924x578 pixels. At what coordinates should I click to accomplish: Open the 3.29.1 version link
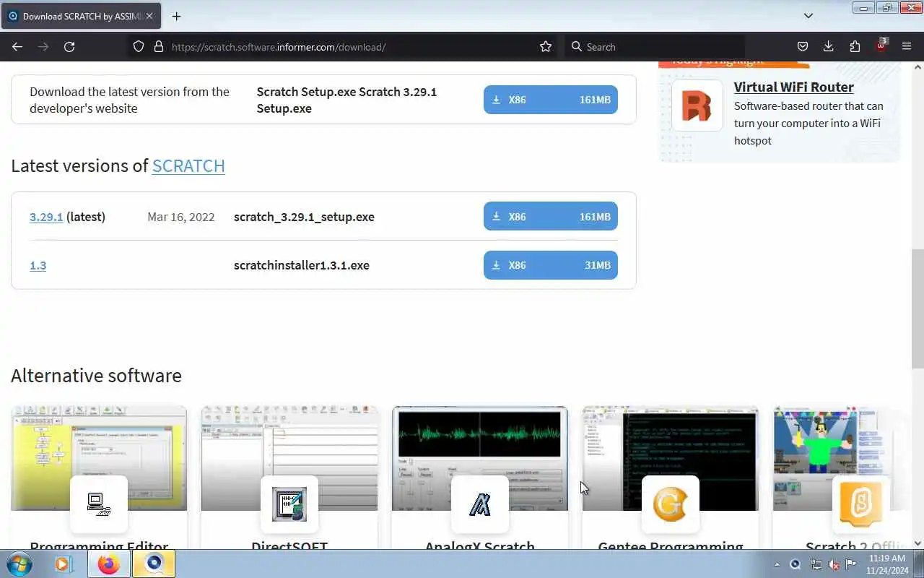pyautogui.click(x=46, y=217)
